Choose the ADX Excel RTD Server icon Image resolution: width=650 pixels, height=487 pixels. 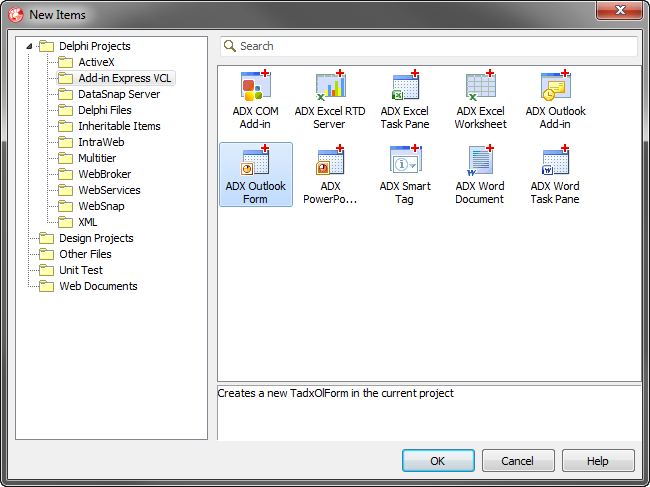click(x=330, y=86)
